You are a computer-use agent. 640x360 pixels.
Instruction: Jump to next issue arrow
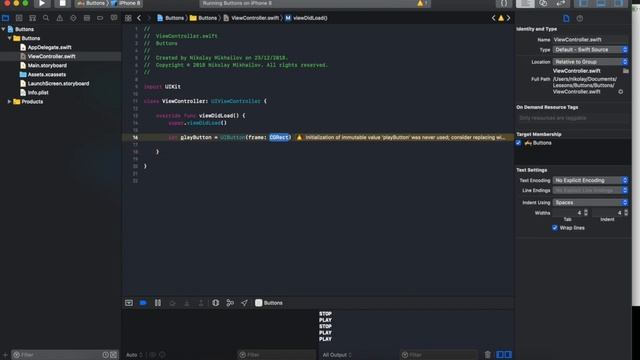509,18
